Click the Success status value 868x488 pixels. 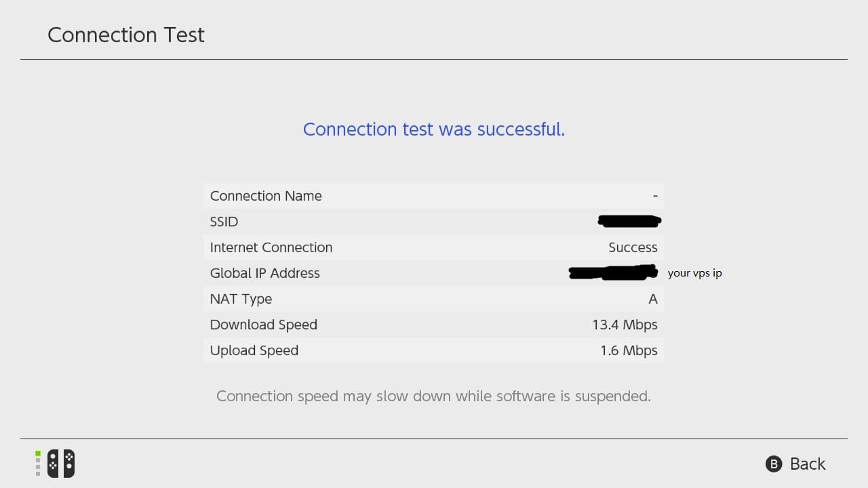(x=633, y=247)
